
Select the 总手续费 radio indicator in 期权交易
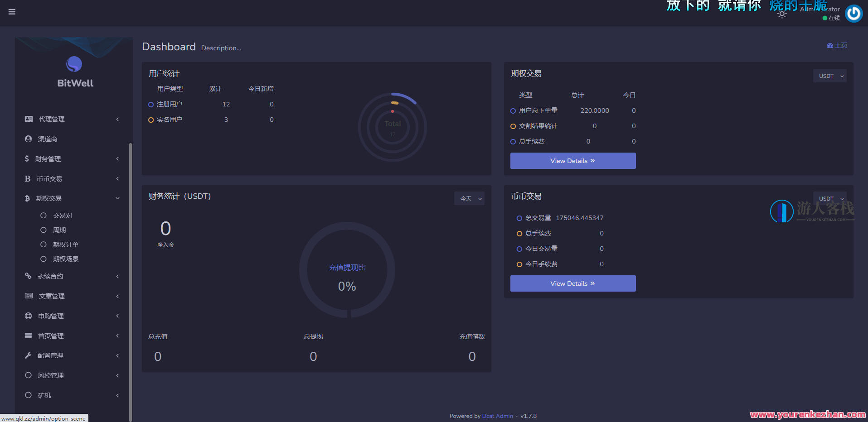[513, 141]
